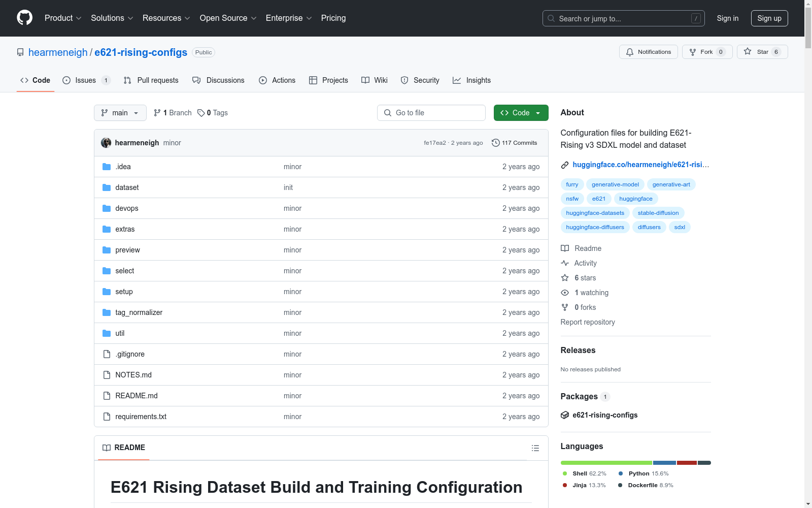
Task: Click the watching eye icon
Action: pyautogui.click(x=565, y=293)
